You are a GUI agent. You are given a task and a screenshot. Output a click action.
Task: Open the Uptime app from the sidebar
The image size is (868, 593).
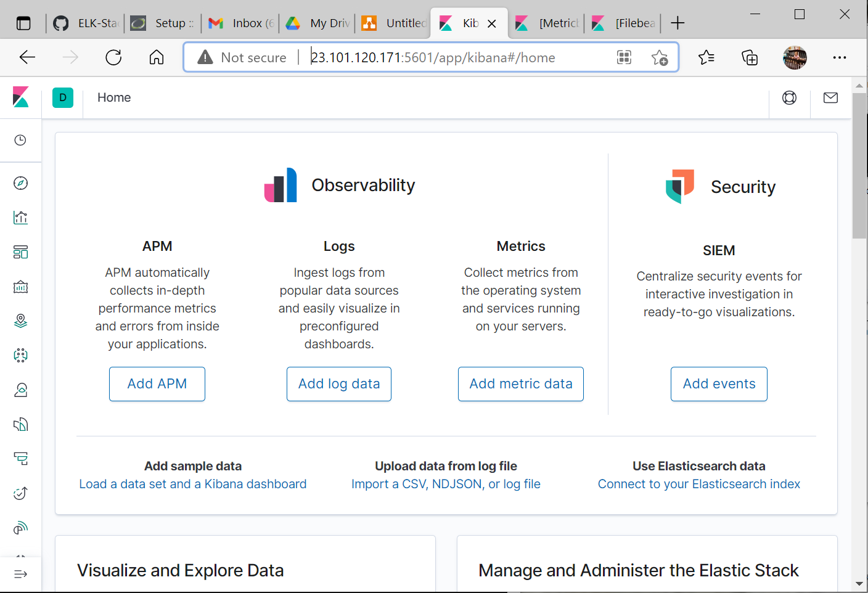pyautogui.click(x=20, y=493)
